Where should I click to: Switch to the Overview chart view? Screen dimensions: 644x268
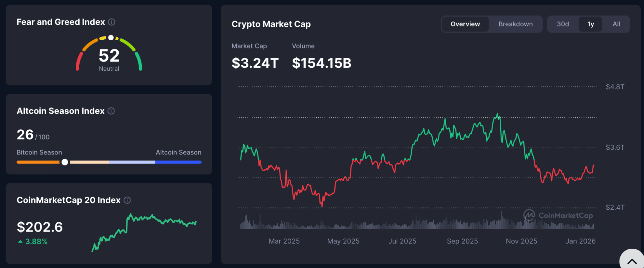click(x=465, y=24)
